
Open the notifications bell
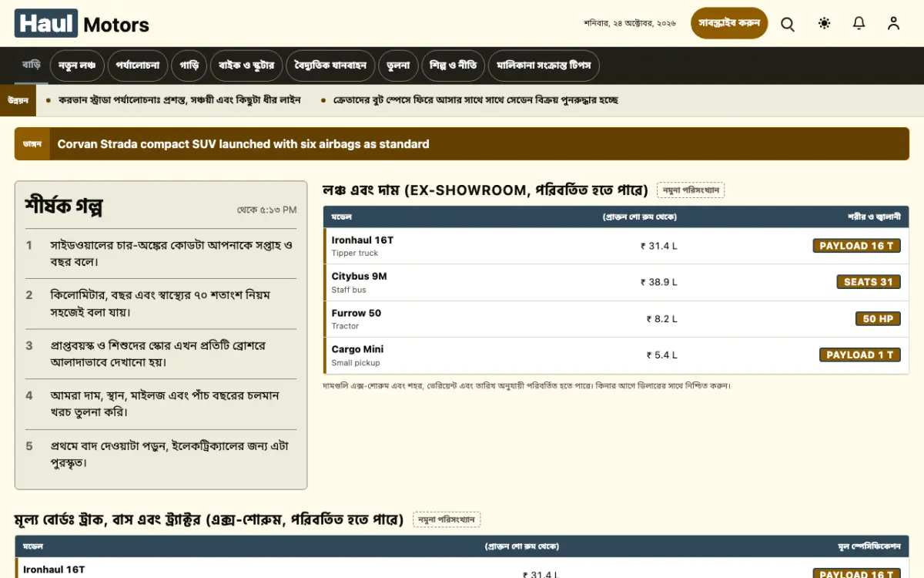(859, 24)
